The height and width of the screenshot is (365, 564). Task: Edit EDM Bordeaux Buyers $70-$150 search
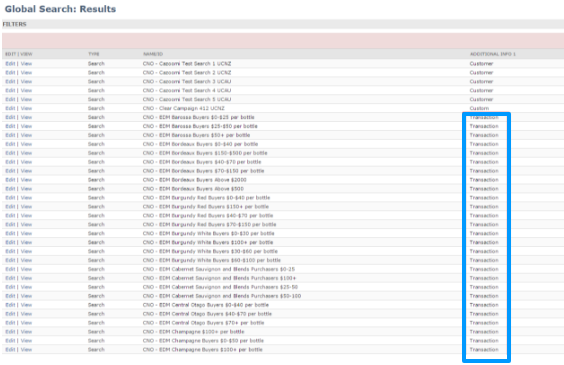10,171
